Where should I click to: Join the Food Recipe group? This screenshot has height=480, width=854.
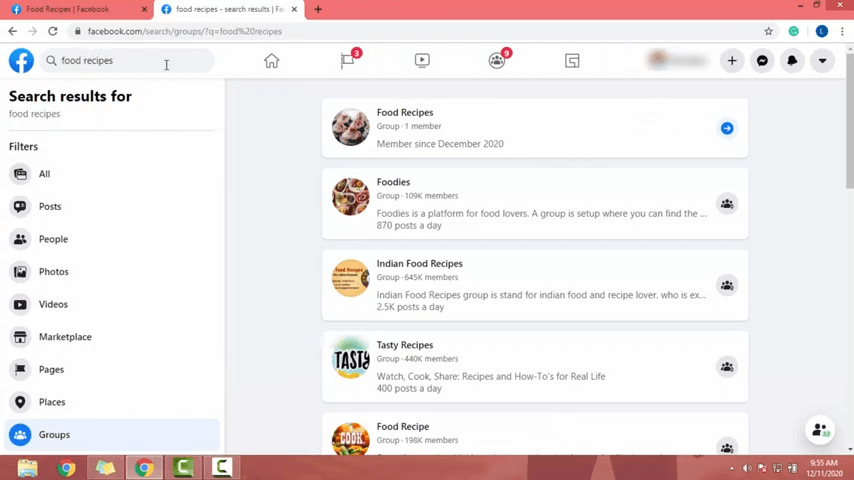727,448
